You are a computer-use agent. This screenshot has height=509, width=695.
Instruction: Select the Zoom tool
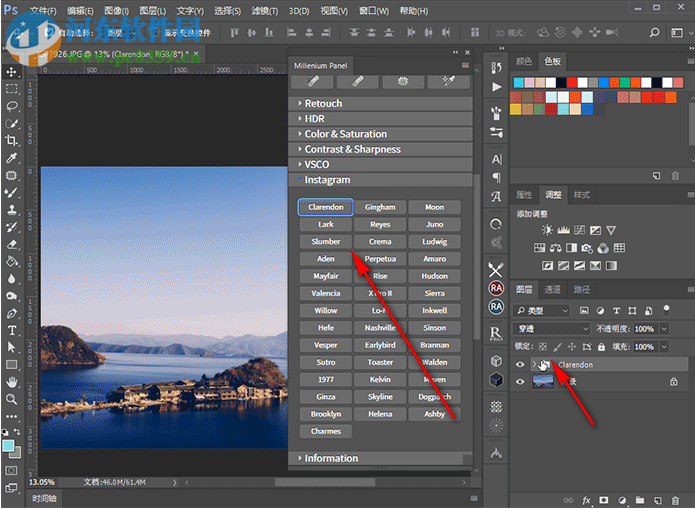tap(12, 398)
